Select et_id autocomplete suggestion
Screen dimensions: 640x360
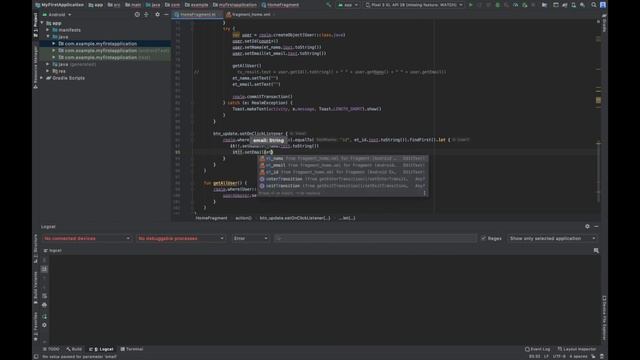[342, 172]
